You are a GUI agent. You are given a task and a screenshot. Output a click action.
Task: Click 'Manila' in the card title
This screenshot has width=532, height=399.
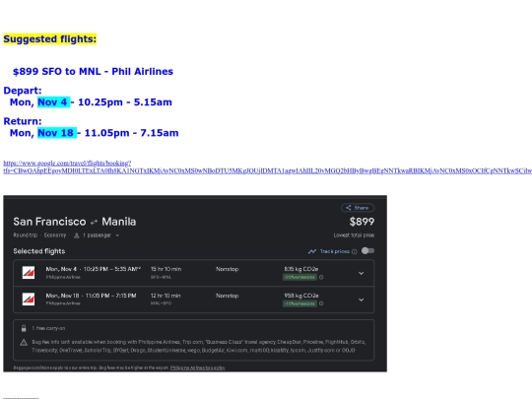(x=119, y=222)
